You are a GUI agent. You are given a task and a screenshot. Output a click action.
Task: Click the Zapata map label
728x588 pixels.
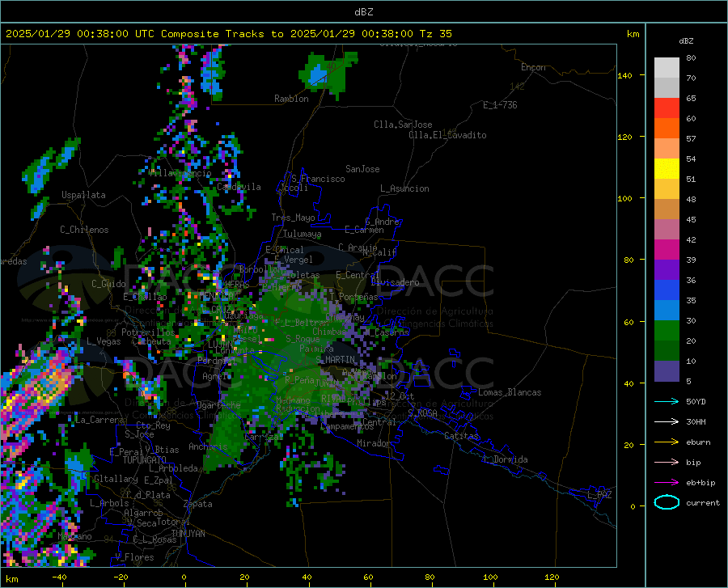click(198, 504)
